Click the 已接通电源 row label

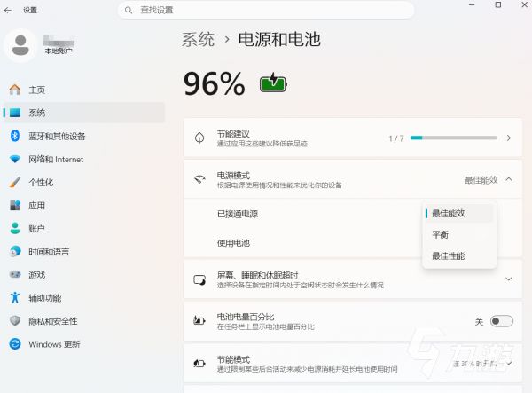tap(238, 214)
